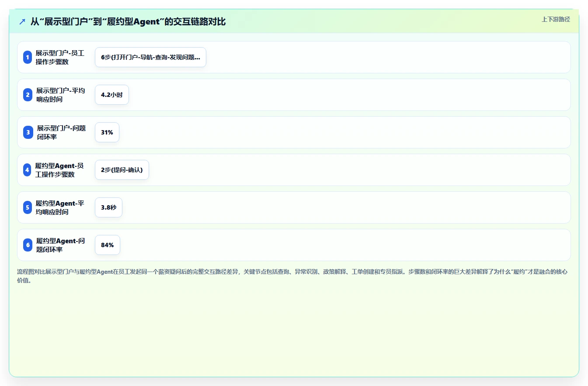
Task: Click the number 2 step badge
Action: click(x=28, y=95)
